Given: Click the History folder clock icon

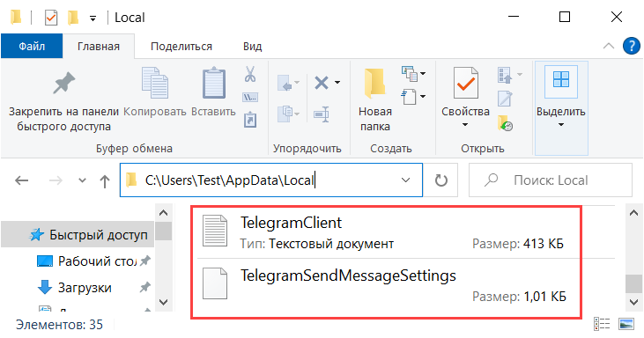Looking at the screenshot, I should tap(505, 123).
